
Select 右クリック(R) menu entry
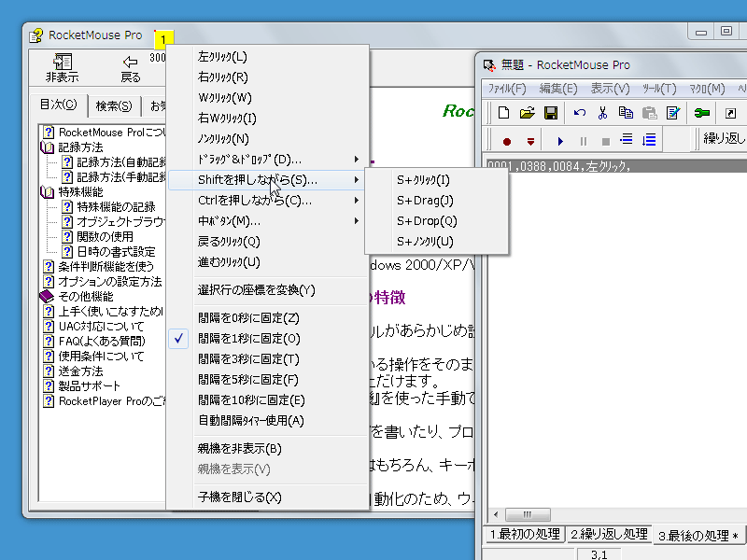[x=268, y=77]
